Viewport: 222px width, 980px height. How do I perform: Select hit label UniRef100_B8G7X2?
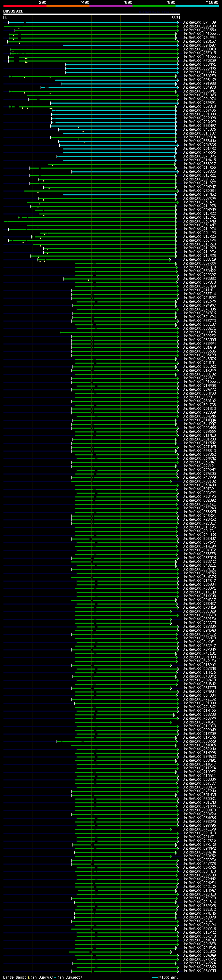[199, 561]
